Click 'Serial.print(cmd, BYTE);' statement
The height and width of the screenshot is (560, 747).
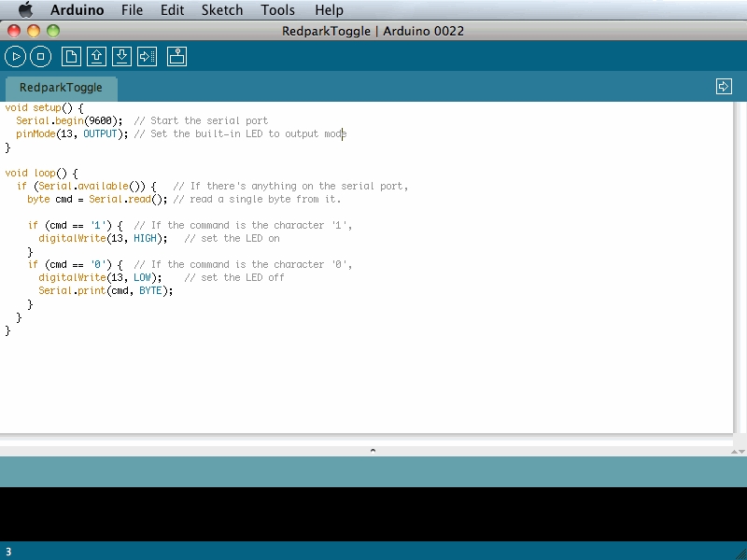106,291
